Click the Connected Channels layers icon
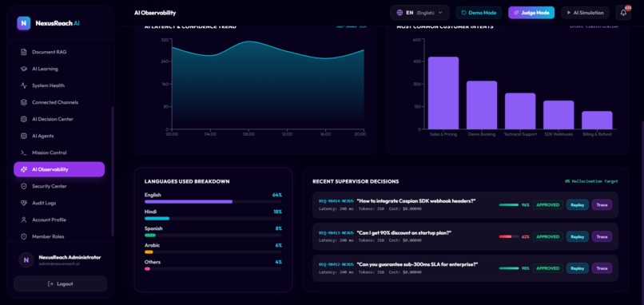This screenshot has width=644, height=305. (24, 103)
